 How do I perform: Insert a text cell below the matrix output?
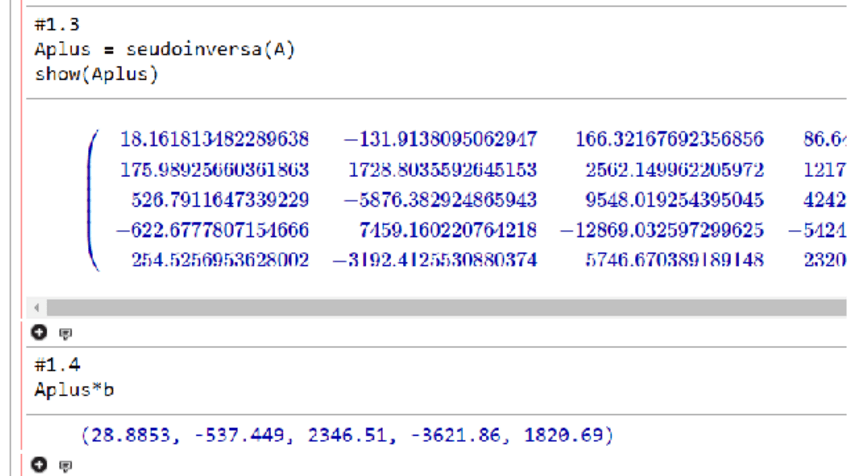click(66, 333)
